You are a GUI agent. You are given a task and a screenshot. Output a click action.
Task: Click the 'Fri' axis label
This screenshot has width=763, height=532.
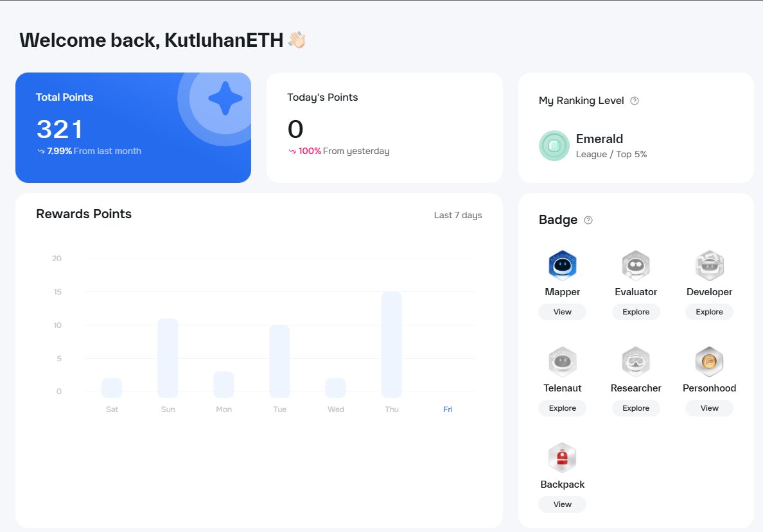pos(448,409)
